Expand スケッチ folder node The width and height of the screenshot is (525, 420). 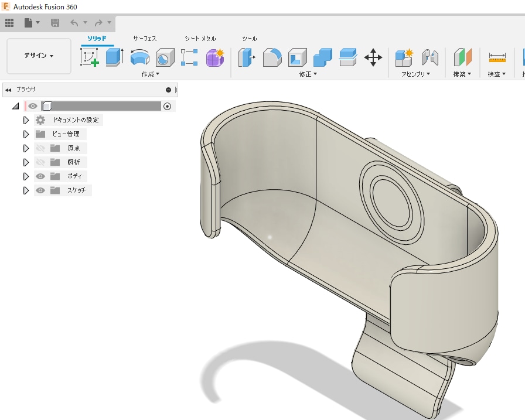(x=26, y=190)
